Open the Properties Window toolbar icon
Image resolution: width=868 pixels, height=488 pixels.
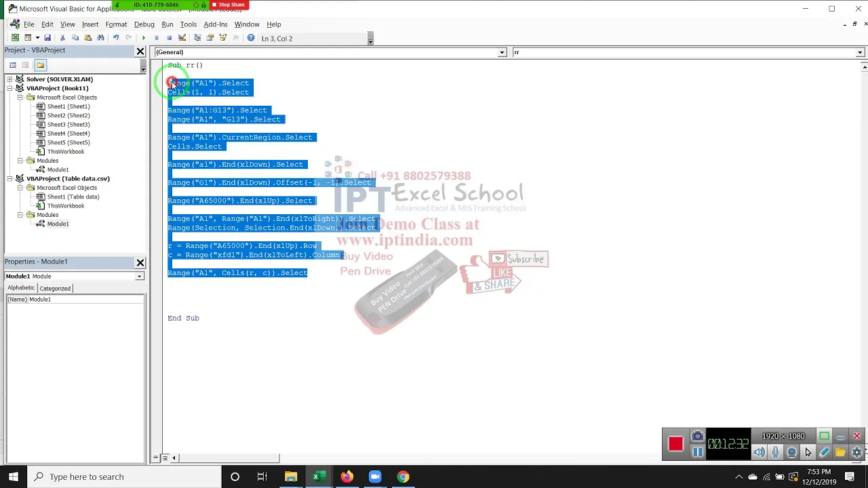coord(210,38)
